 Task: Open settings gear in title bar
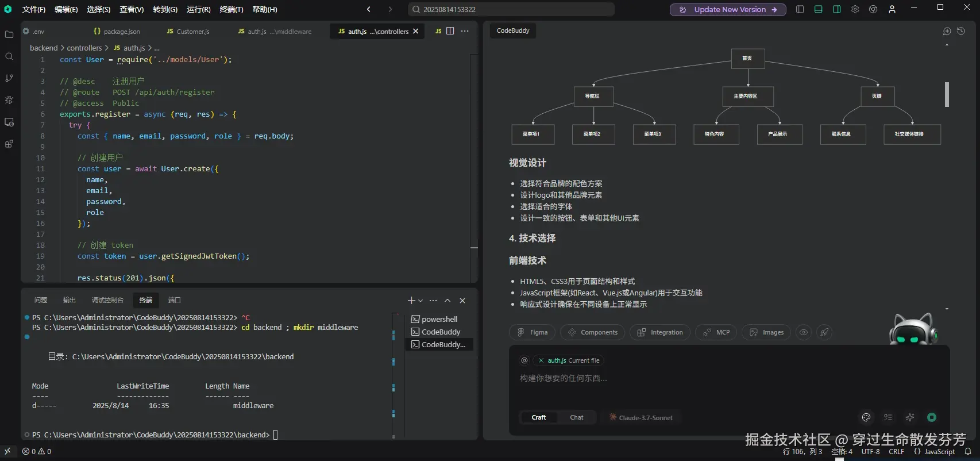855,9
